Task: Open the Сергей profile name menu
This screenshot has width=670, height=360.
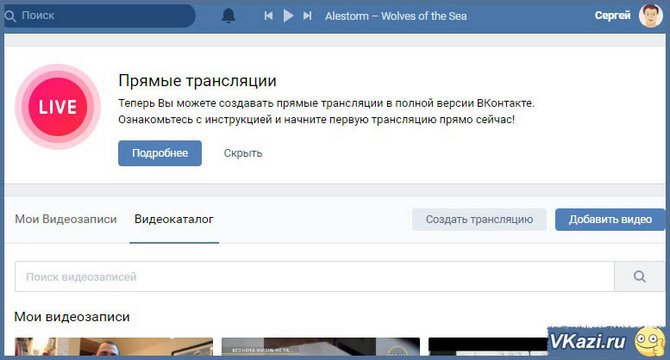Action: click(612, 15)
